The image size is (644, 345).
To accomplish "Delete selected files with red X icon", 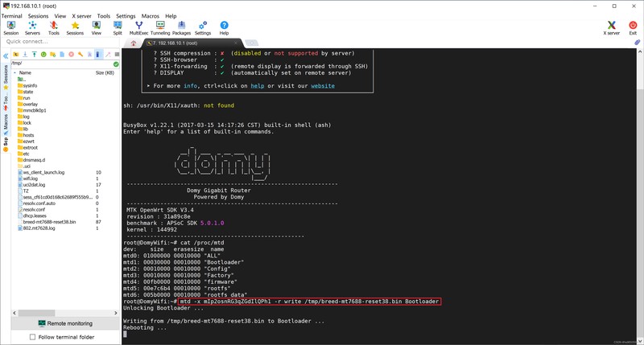I will pyautogui.click(x=71, y=54).
